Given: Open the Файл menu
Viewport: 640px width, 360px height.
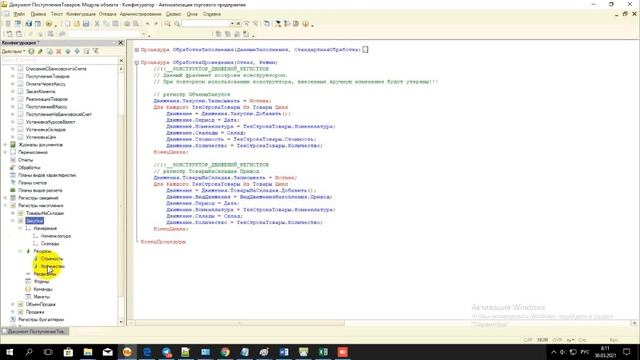Looking at the screenshot, I should point(19,14).
